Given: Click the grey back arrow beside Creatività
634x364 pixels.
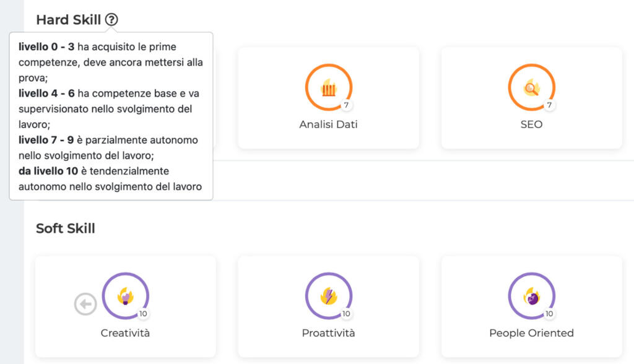Looking at the screenshot, I should 85,304.
